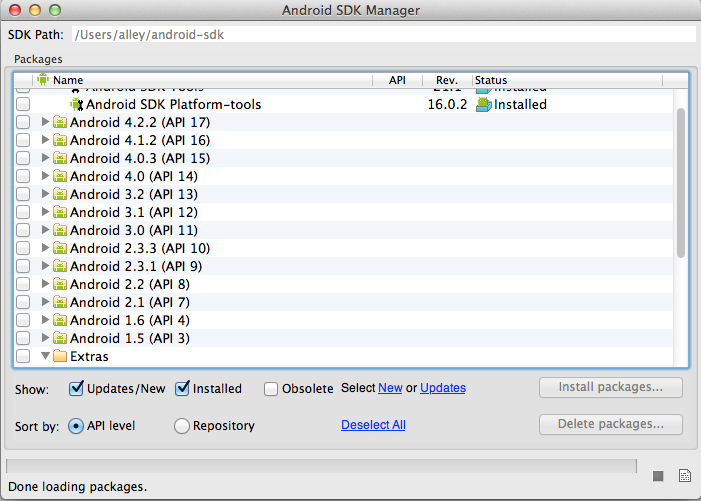Image resolution: width=701 pixels, height=501 pixels.
Task: Click the Android 3.2 (API 13) folder icon
Action: [x=60, y=194]
